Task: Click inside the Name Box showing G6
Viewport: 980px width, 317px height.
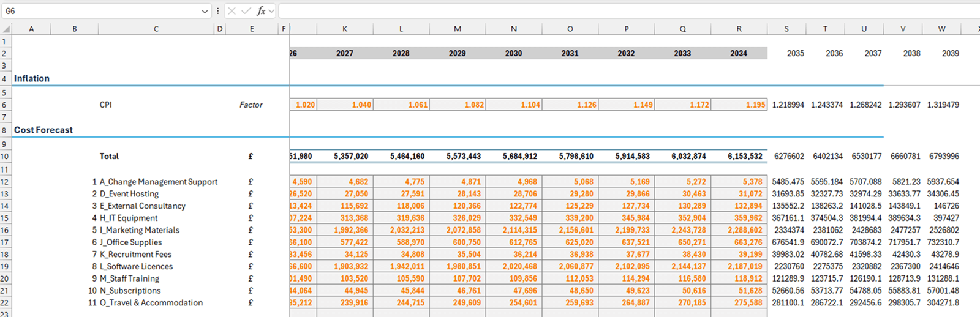Action: (x=98, y=11)
